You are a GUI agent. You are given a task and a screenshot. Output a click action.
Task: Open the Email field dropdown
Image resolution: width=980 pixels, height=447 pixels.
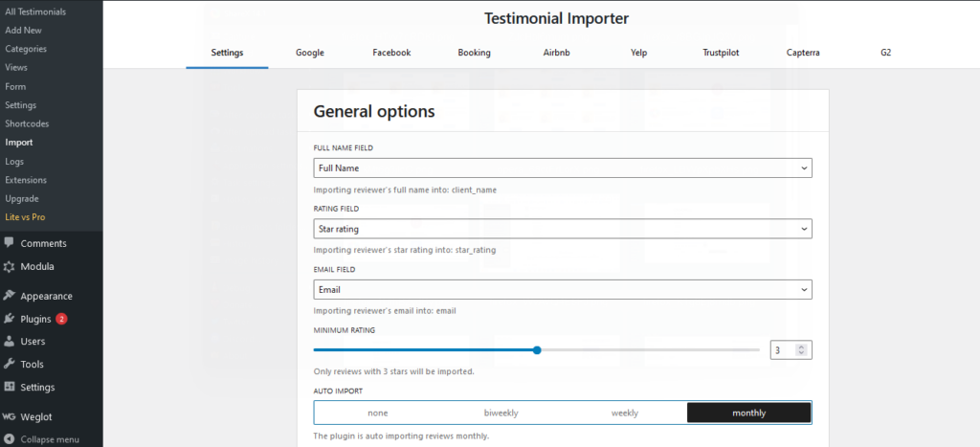(563, 289)
